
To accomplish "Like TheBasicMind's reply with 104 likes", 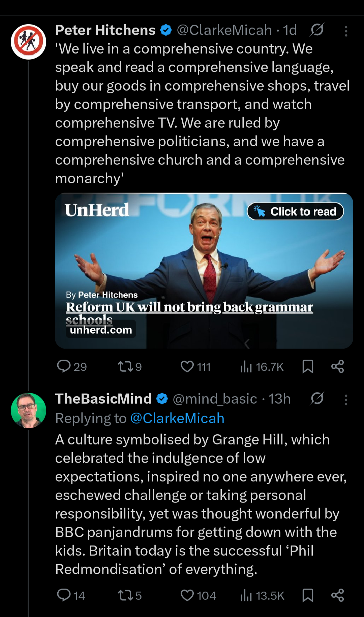I will [187, 595].
